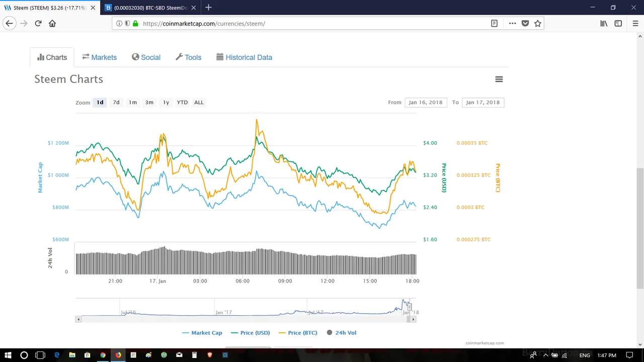Image resolution: width=644 pixels, height=362 pixels.
Task: Reload the page with the refresh icon
Action: coord(38,23)
